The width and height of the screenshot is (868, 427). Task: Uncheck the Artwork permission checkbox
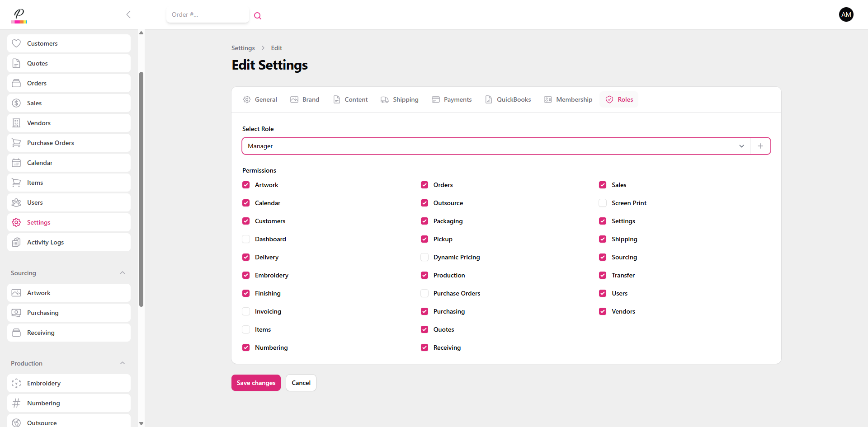click(246, 185)
